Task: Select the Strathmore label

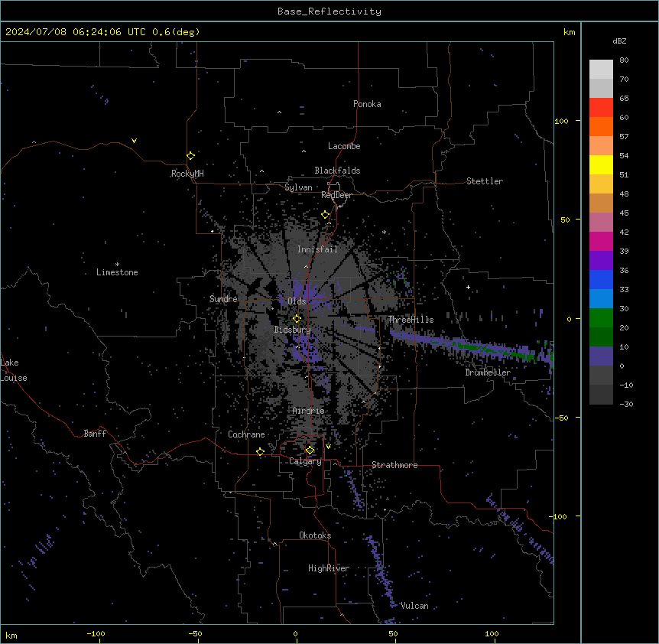Action: coord(394,465)
